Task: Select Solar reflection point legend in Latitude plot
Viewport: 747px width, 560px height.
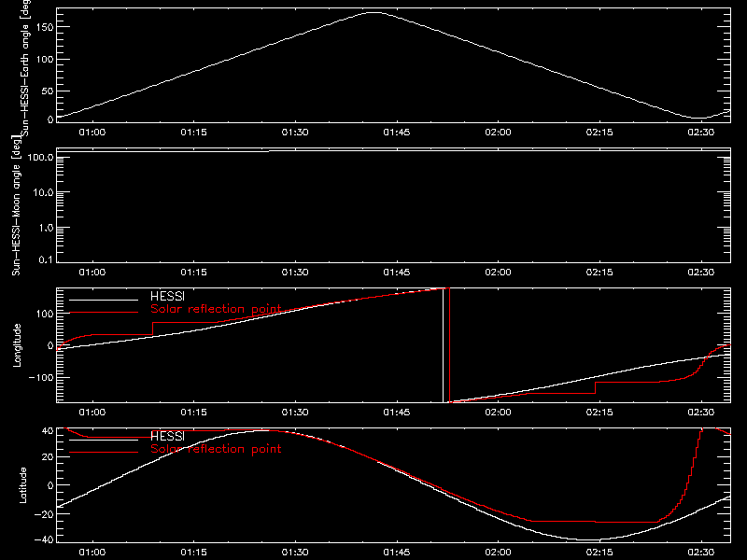Action: pos(216,449)
